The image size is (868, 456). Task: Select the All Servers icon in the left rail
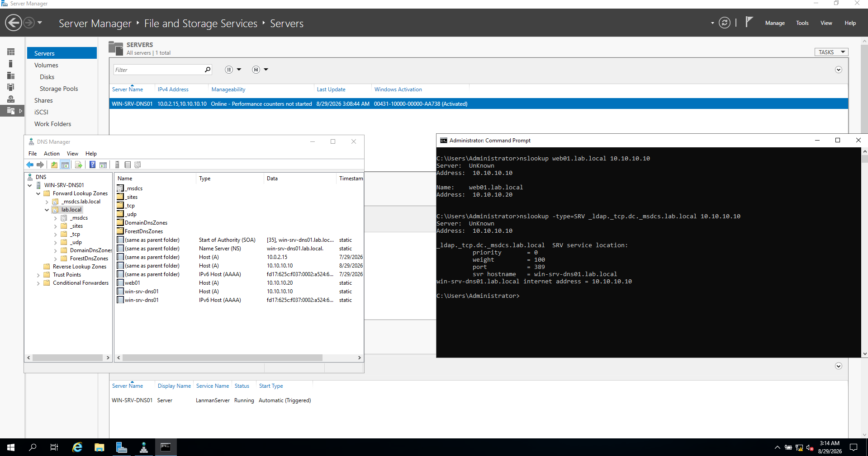point(11,75)
